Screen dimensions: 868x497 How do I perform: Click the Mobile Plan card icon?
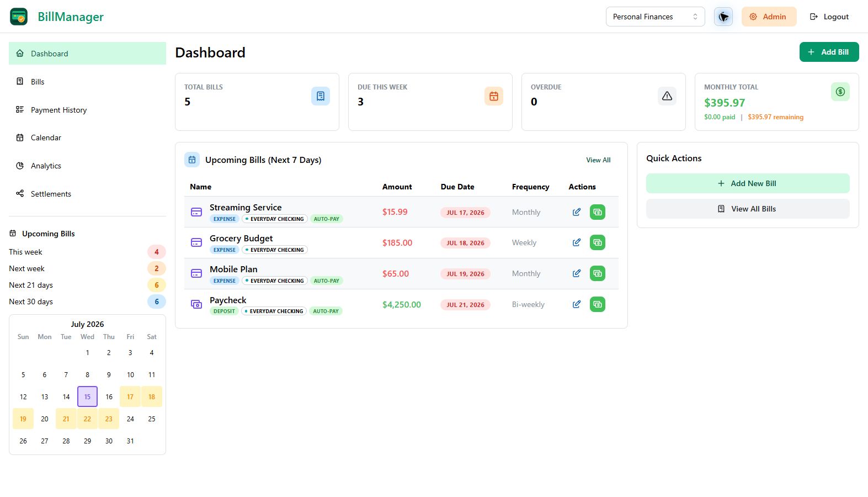[x=196, y=273]
